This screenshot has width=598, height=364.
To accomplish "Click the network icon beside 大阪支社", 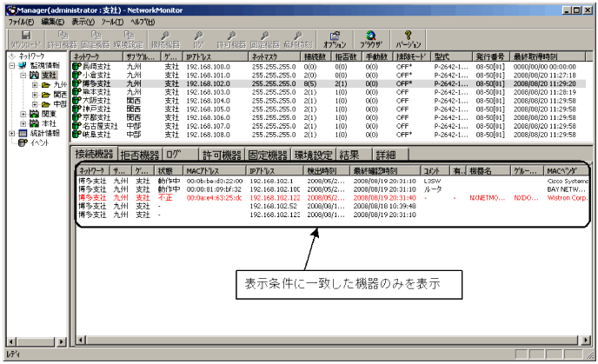I will [76, 101].
